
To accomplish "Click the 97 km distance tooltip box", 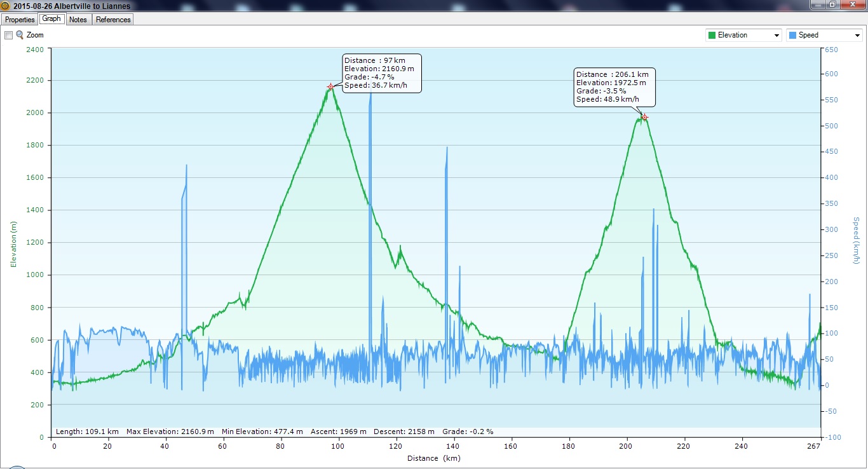I will tap(381, 73).
